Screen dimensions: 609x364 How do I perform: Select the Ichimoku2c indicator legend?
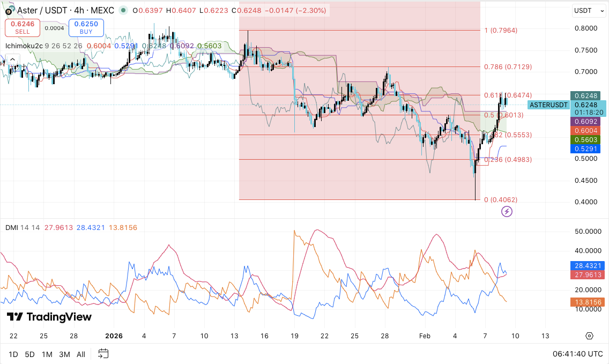click(x=23, y=46)
